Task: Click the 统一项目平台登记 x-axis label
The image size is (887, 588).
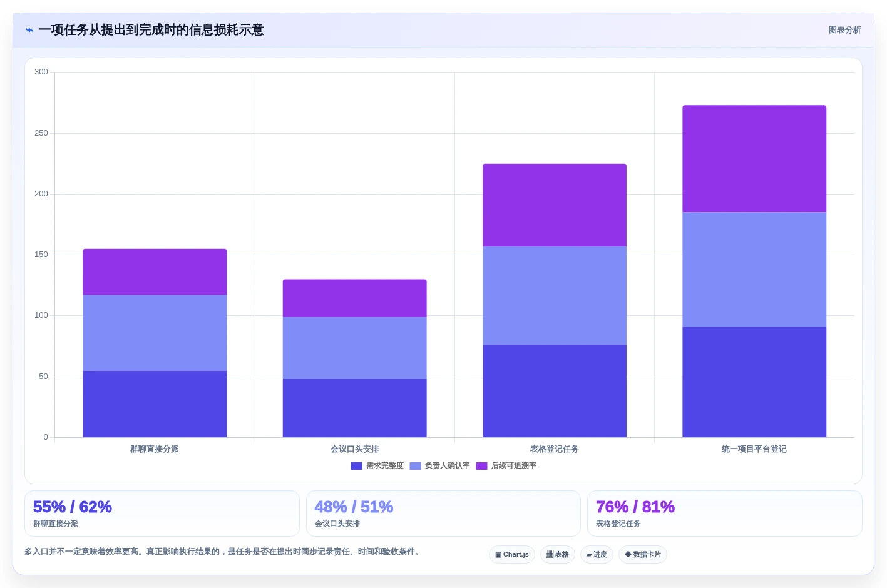Action: [754, 449]
